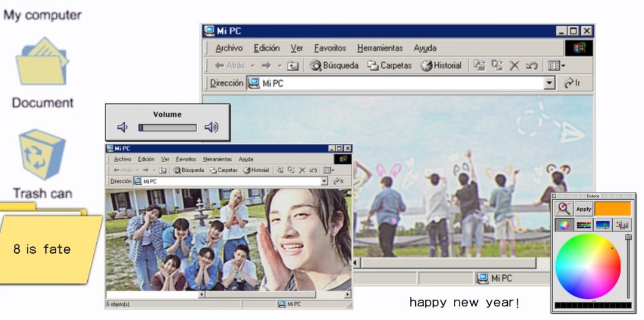Click 'happy new year!' text
Image resolution: width=644 pixels, height=320 pixels.
click(x=465, y=303)
